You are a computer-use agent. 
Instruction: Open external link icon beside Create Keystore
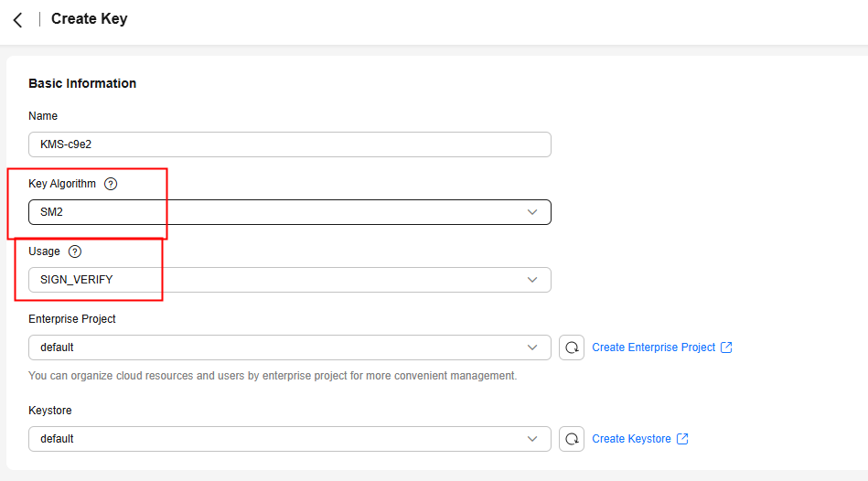[x=682, y=438]
